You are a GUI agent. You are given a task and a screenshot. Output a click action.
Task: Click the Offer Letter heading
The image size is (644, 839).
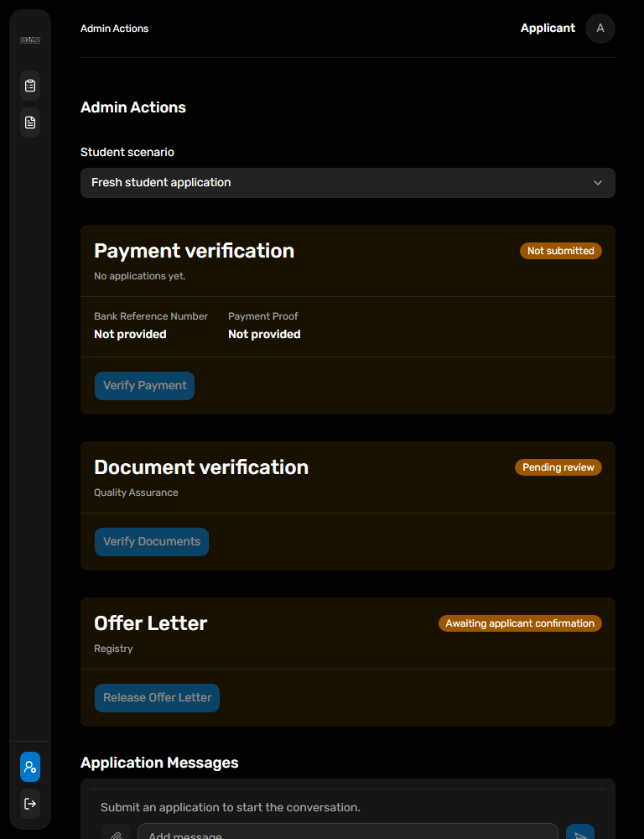tap(151, 623)
